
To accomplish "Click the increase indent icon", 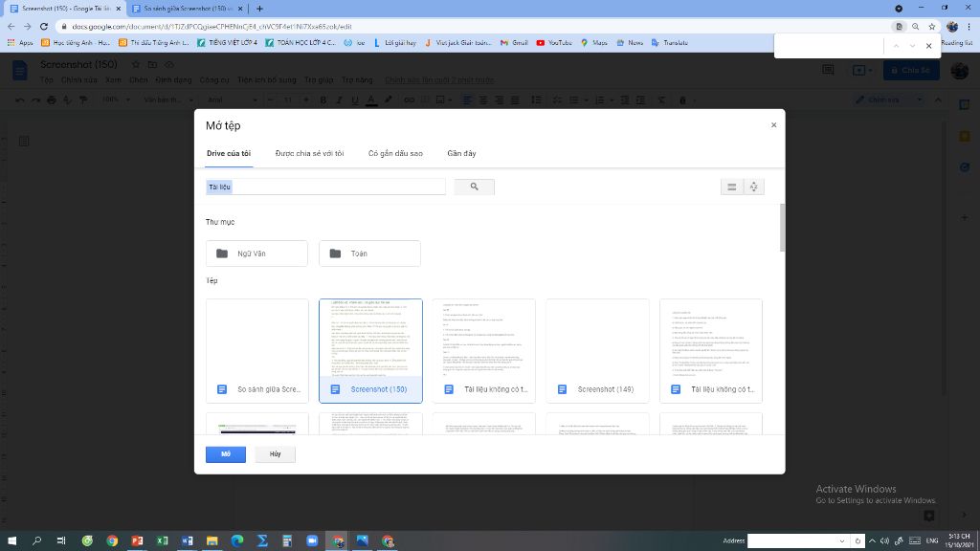I will [640, 99].
